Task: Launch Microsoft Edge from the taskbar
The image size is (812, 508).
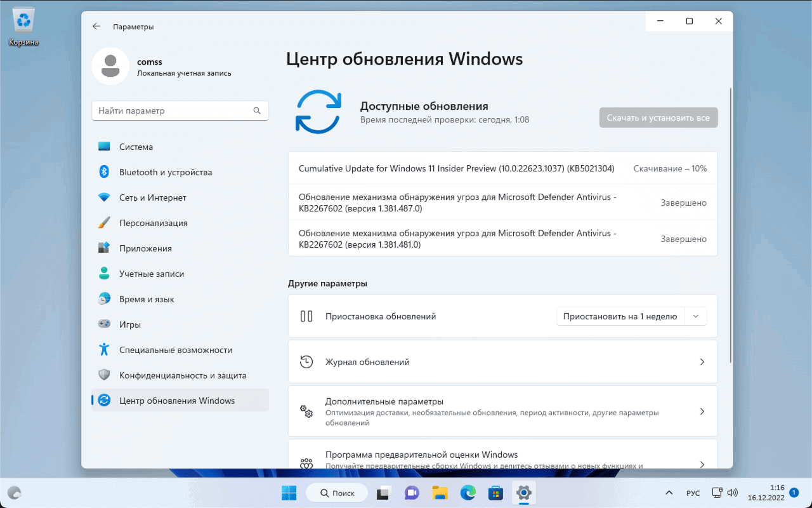Action: (468, 493)
